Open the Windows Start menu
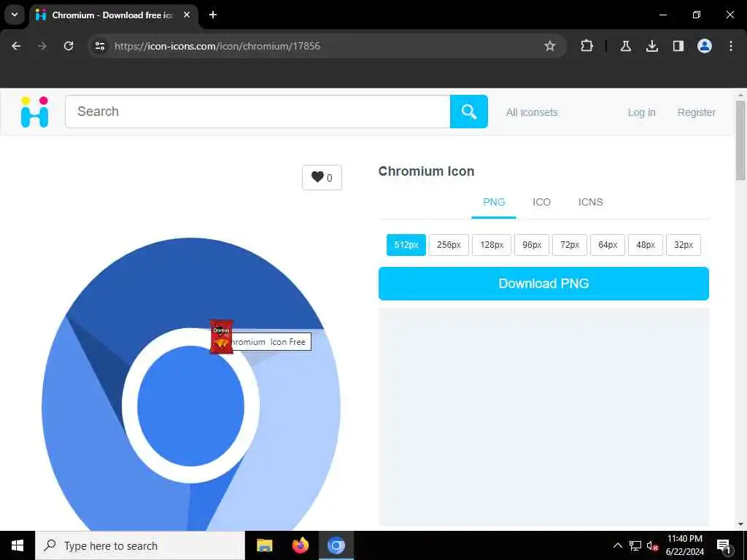 18,545
